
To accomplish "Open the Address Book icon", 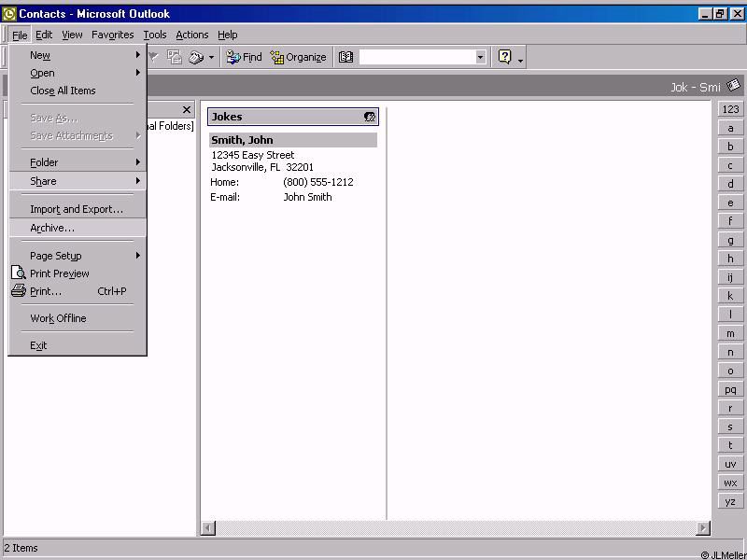I will (345, 57).
